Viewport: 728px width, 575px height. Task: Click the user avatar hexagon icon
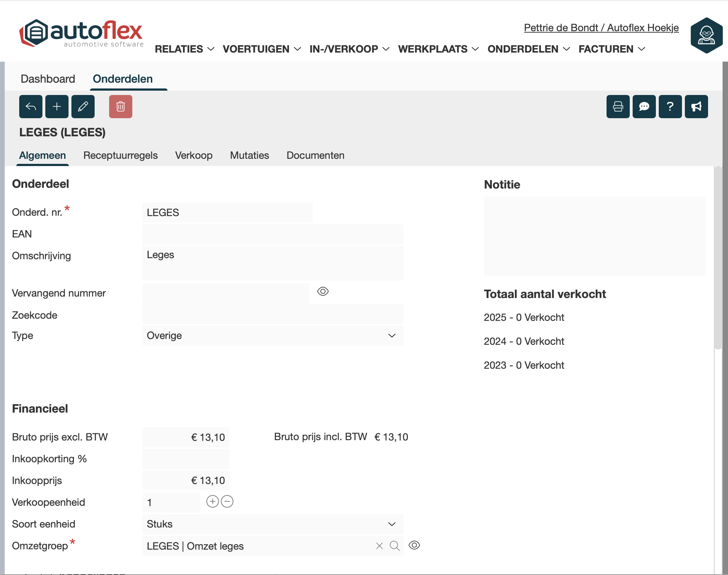707,36
